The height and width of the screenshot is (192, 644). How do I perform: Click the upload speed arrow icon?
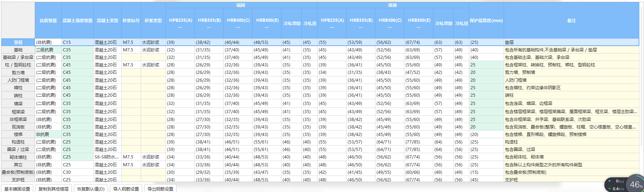point(610,181)
